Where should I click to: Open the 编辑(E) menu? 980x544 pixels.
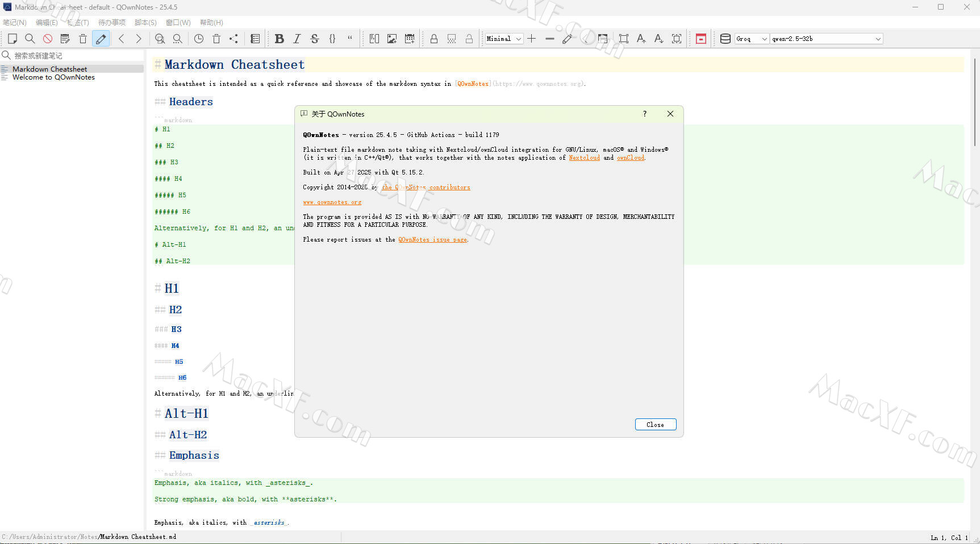point(47,23)
